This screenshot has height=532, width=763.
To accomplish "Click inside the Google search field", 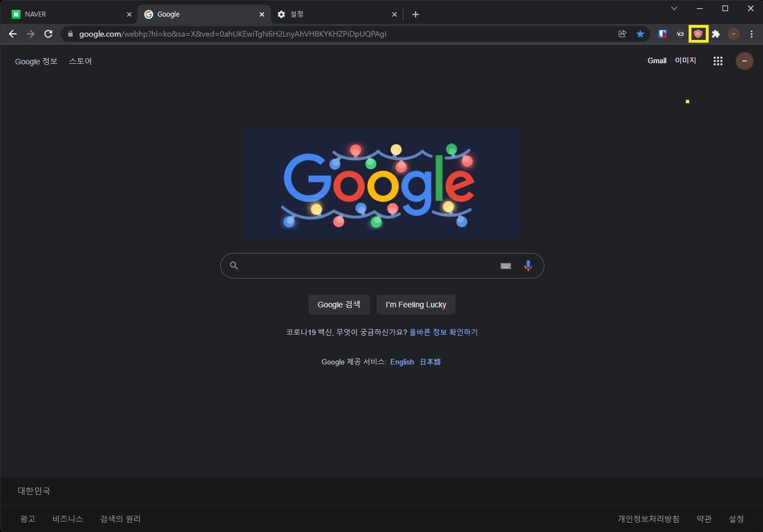I will click(366, 265).
